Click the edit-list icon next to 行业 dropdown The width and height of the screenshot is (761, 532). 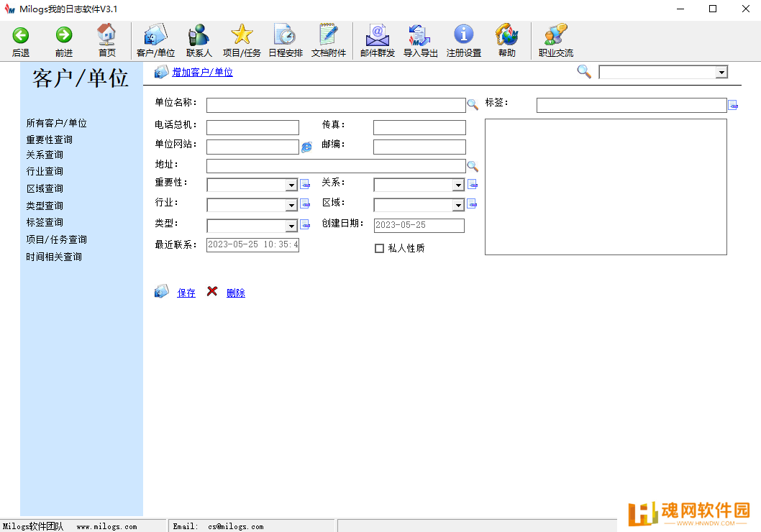click(305, 203)
